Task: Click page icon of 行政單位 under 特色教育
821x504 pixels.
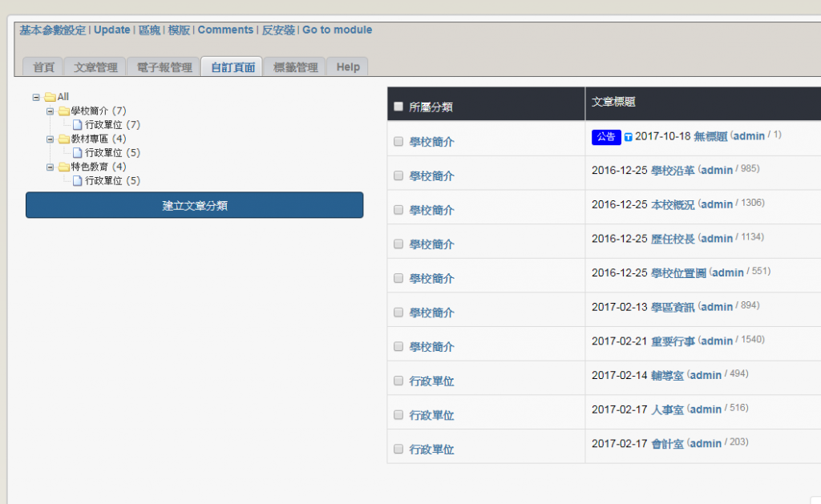Action: click(x=78, y=181)
